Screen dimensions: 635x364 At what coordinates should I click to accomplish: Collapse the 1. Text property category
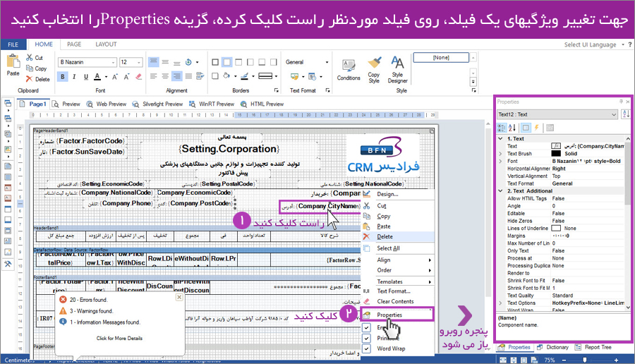click(x=501, y=138)
